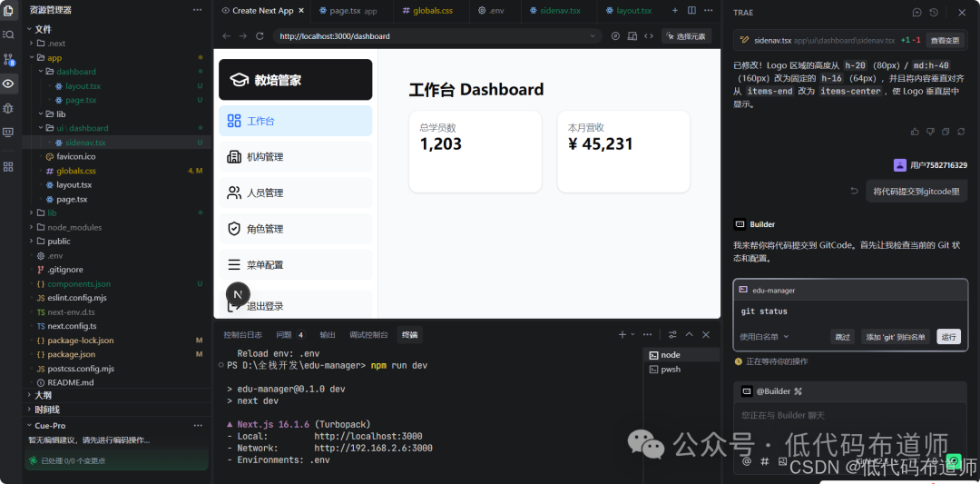
Task: Open the Source Control view in activity bar
Action: [x=8, y=59]
